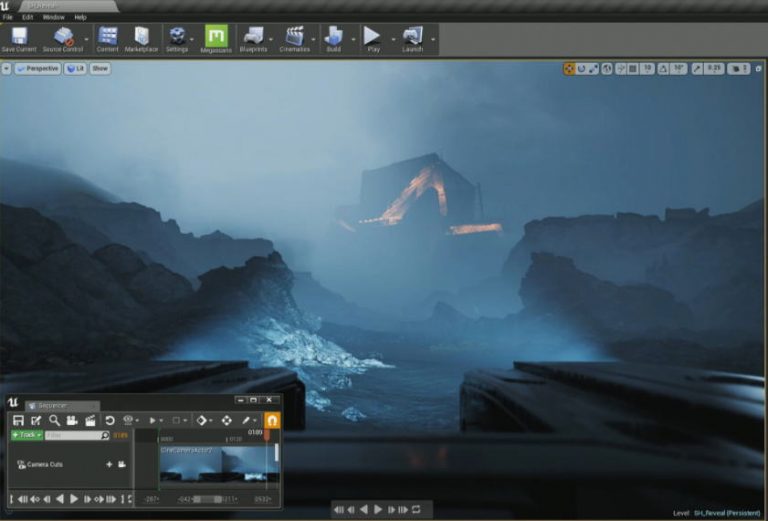Expand the Launch options dropdown arrow

click(433, 39)
